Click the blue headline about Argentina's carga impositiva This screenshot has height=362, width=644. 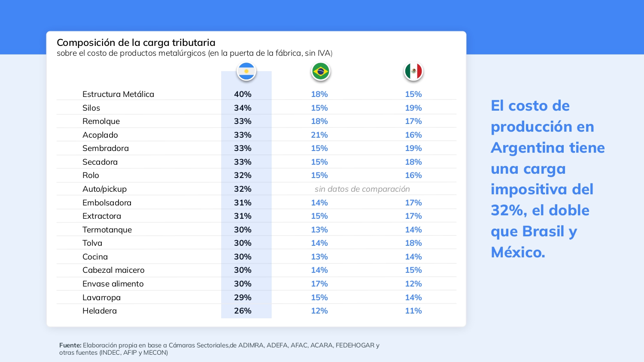point(547,179)
